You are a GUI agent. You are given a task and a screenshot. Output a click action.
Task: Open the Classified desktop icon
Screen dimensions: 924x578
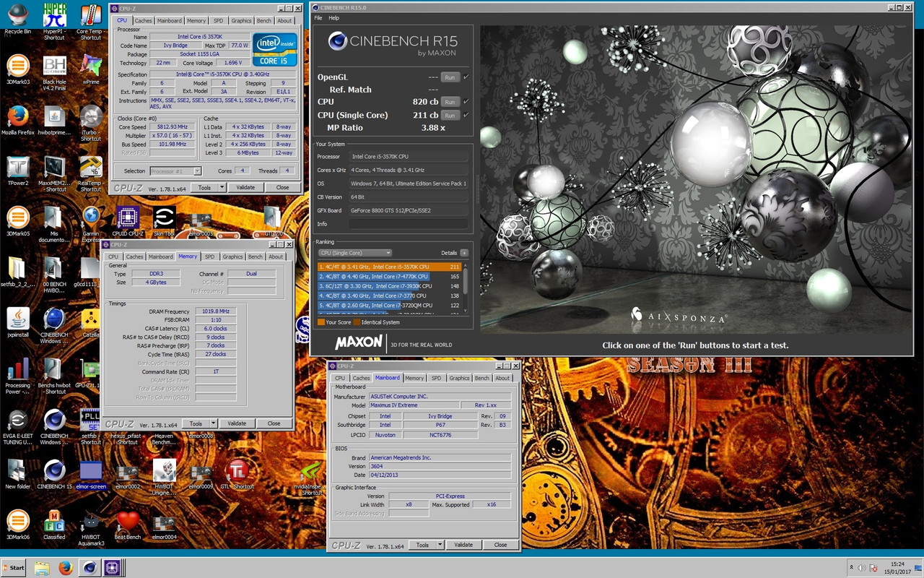(54, 525)
